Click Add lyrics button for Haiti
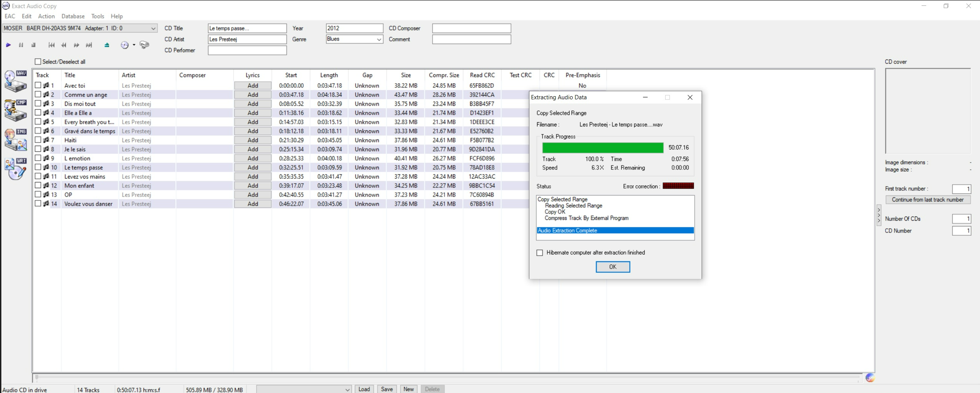 pyautogui.click(x=253, y=140)
